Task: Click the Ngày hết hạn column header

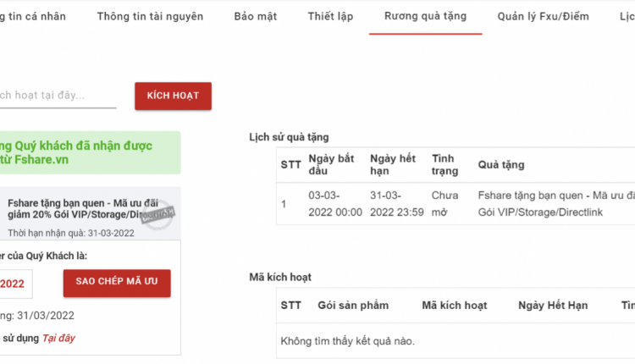Action: click(x=392, y=164)
